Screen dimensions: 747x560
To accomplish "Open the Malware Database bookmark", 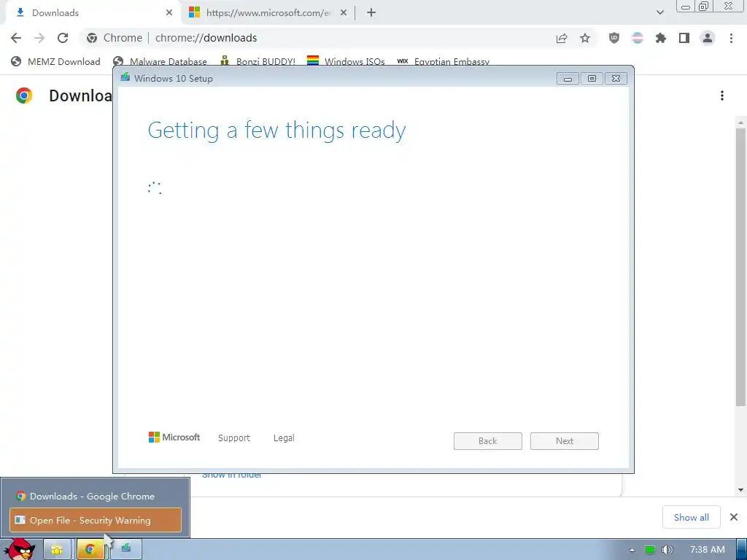I will click(160, 61).
